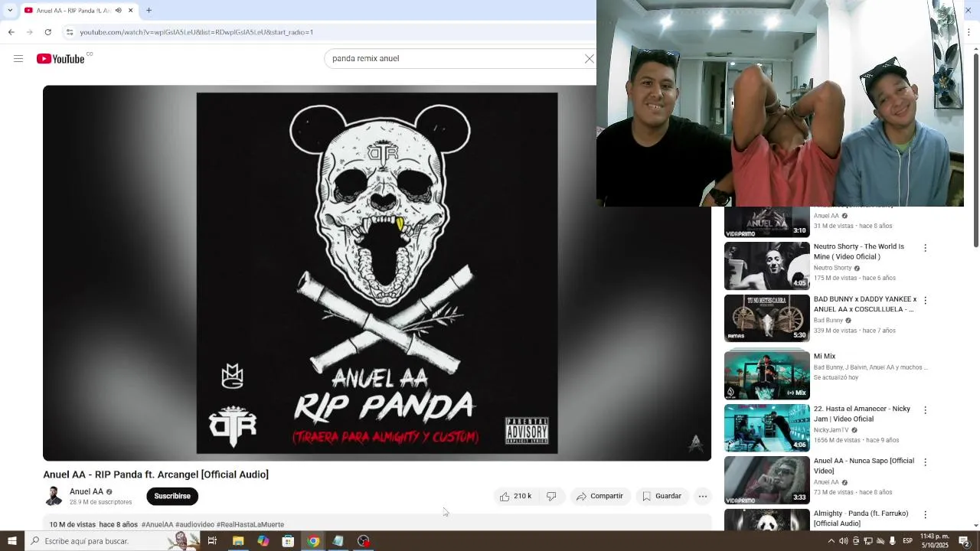Open the Anuel AA channel name link
This screenshot has height=551, width=980.
tap(87, 492)
